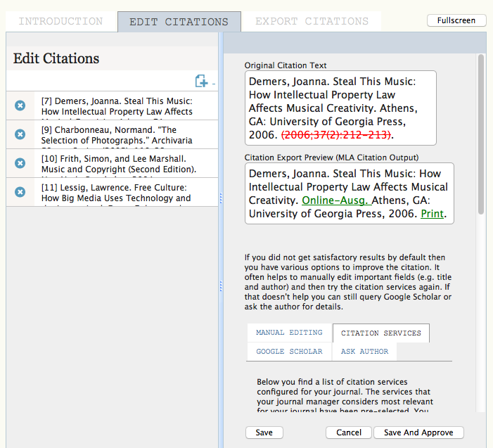This screenshot has width=493, height=448.
Task: Select the Edit Citations tab
Action: point(179,22)
